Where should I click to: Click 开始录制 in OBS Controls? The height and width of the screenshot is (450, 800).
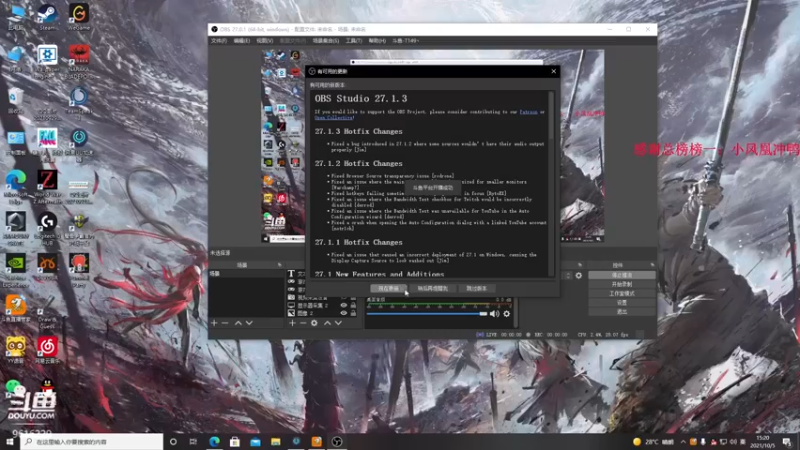click(621, 284)
